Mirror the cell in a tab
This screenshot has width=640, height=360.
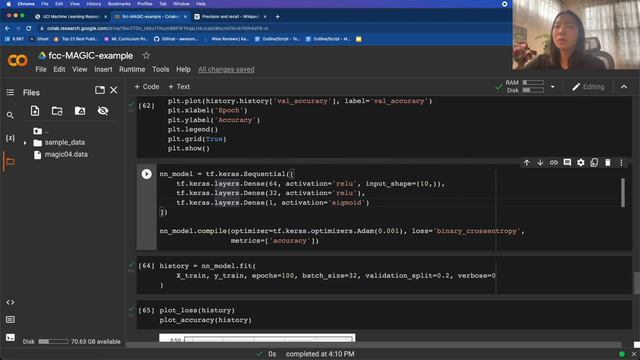[x=594, y=162]
